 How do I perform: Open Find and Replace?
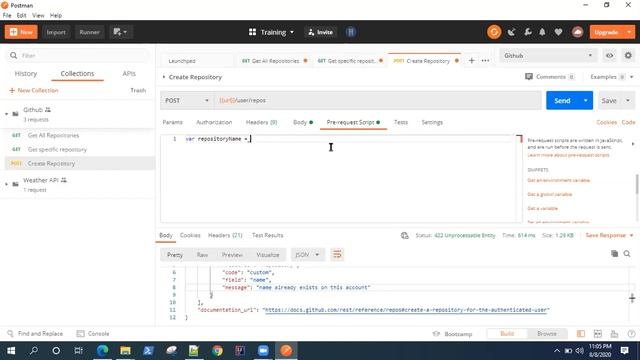click(x=36, y=333)
